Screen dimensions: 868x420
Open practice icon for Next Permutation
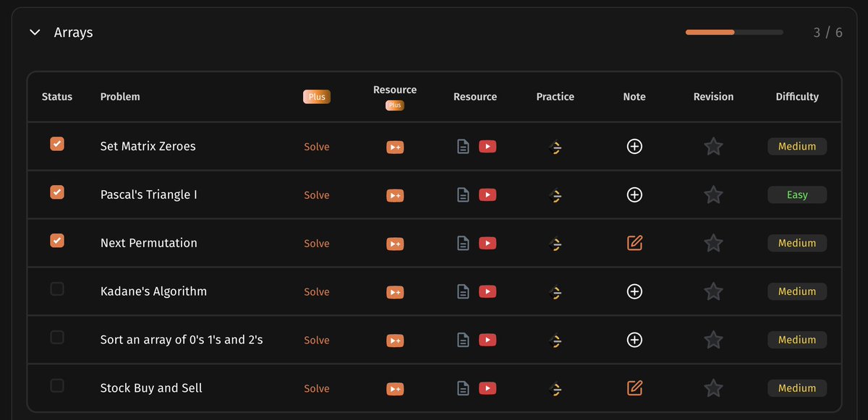point(556,244)
